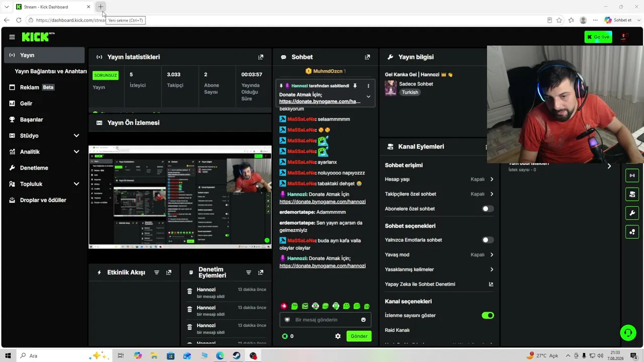Pop out the Denetim Eylemleri panel
Image resolution: width=644 pixels, height=362 pixels.
[261, 273]
